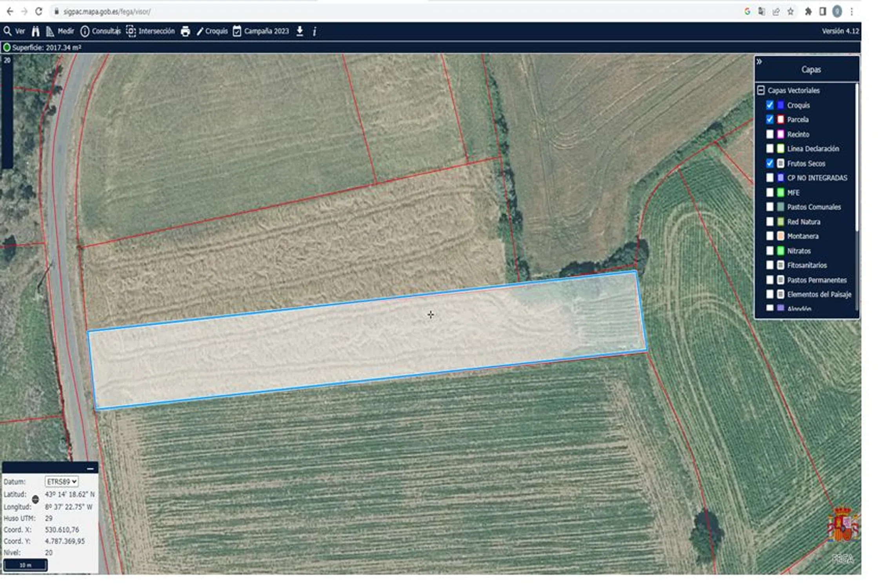Screen dimensions: 884x588
Task: Uncheck the Croquis layer checkbox
Action: point(769,105)
